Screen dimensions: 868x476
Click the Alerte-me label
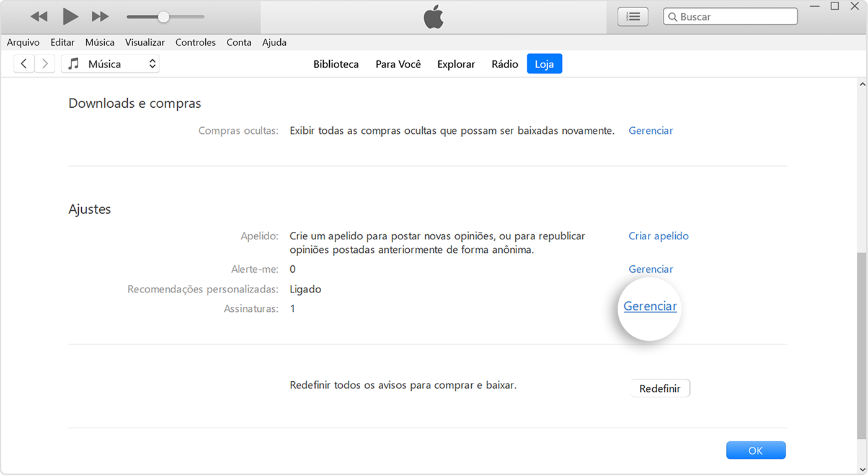pyautogui.click(x=255, y=269)
